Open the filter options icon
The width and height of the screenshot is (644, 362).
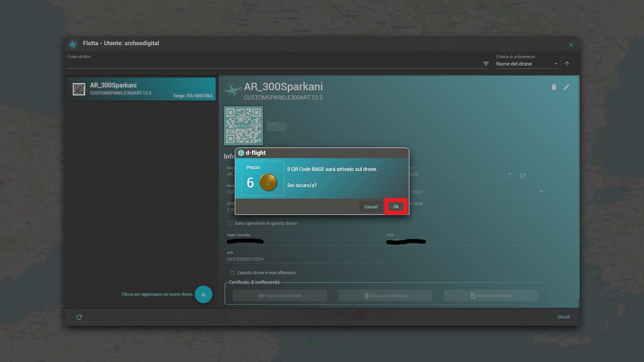coord(486,64)
